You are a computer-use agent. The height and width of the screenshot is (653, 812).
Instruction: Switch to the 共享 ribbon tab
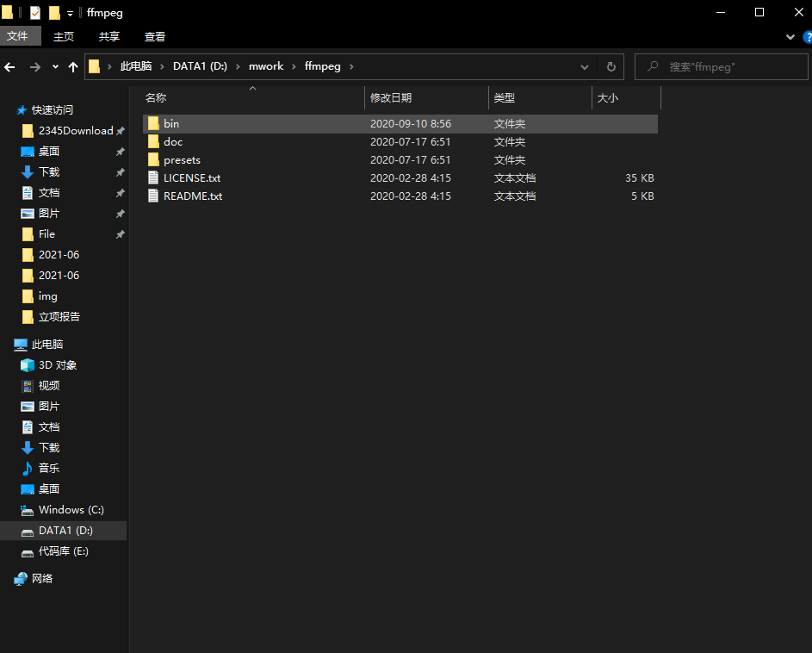point(109,36)
